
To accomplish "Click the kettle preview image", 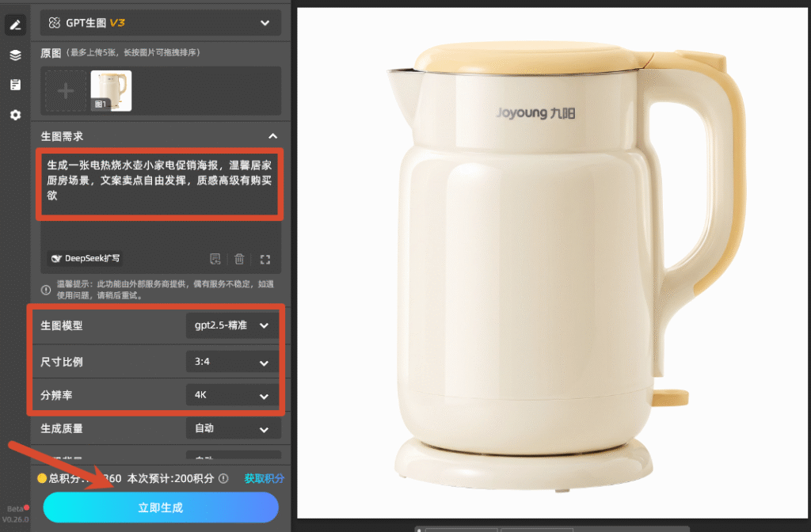I will coord(552,263).
